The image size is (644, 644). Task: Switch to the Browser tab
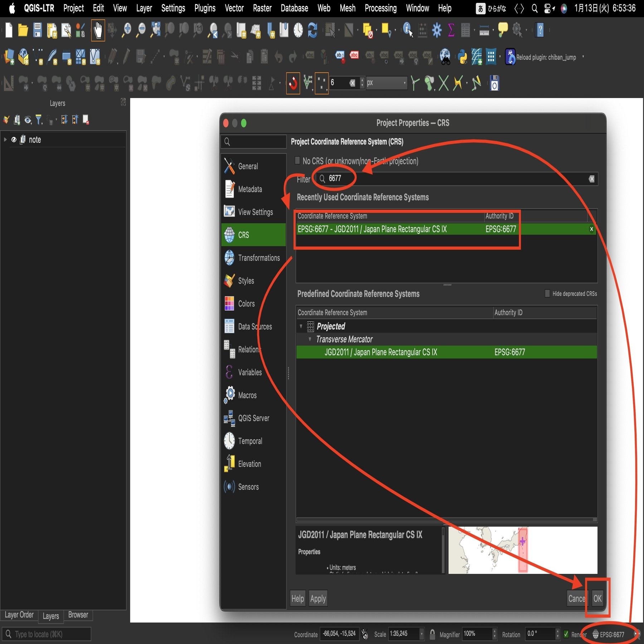[78, 615]
